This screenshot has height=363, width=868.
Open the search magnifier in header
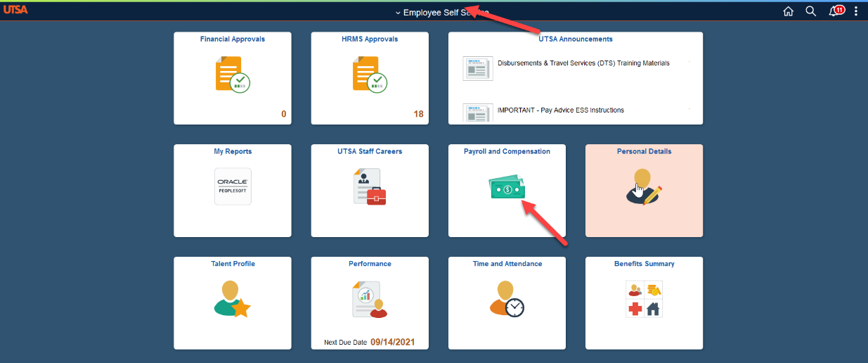click(810, 11)
